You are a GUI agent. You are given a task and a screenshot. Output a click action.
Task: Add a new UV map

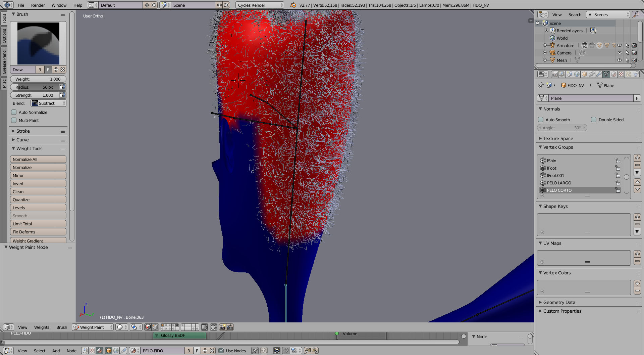click(637, 254)
